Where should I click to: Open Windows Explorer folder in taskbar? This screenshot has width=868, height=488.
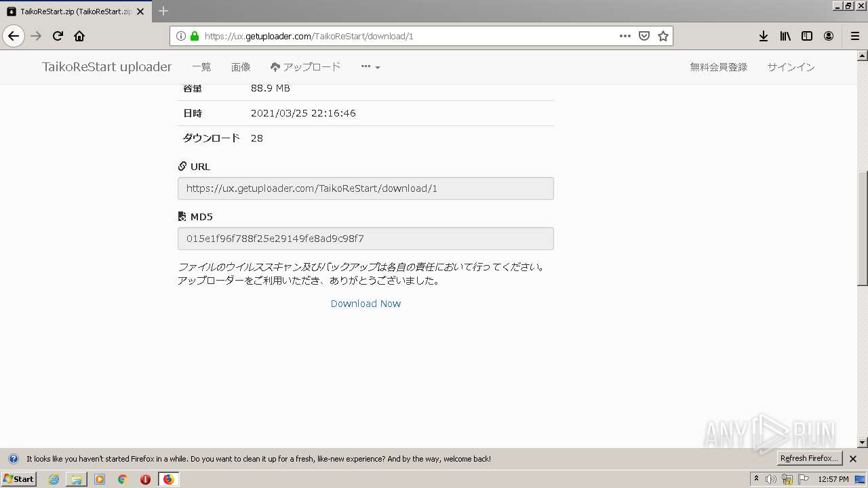[77, 479]
